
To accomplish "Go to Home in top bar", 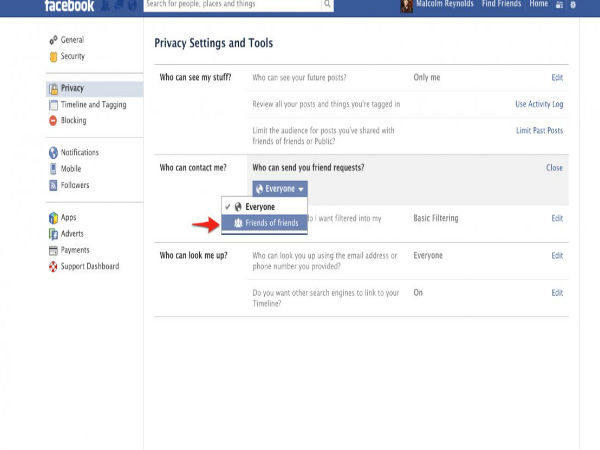I will pyautogui.click(x=538, y=4).
